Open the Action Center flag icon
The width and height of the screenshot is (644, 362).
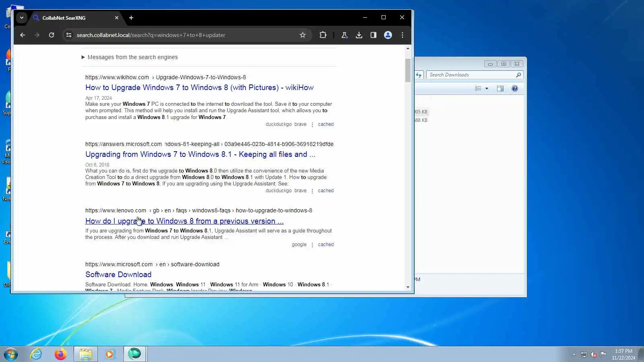point(603,354)
